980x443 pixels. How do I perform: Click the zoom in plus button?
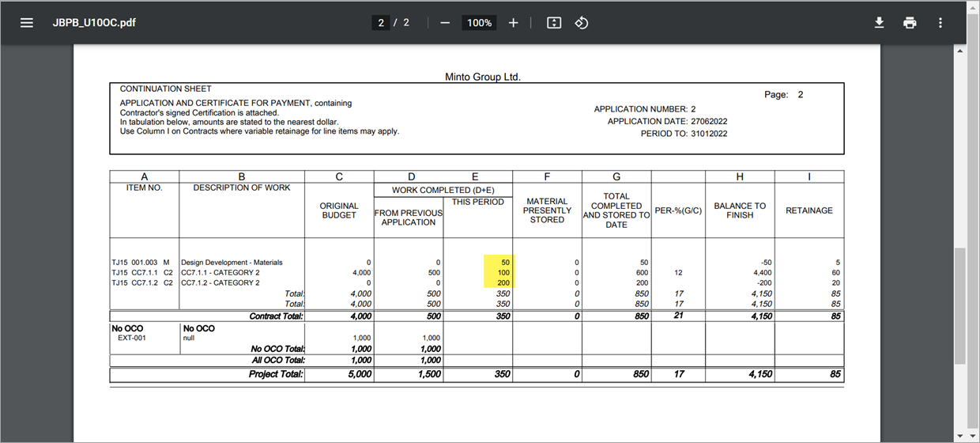513,23
